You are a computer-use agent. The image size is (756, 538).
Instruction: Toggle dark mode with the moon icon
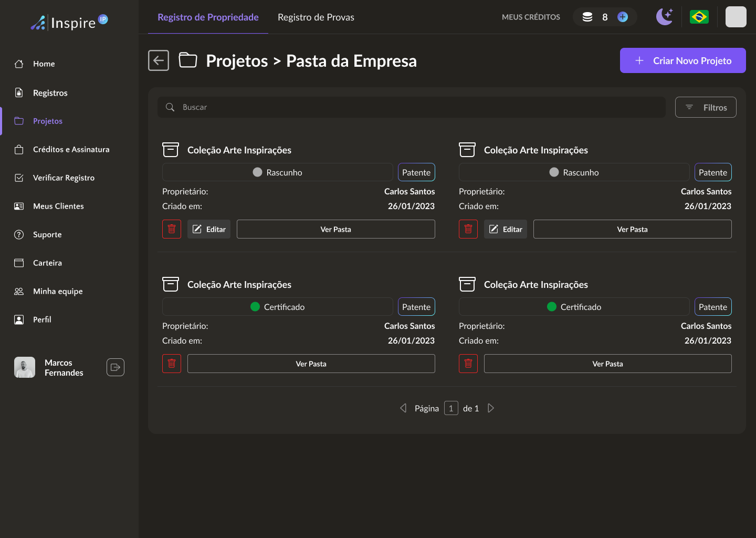point(664,17)
